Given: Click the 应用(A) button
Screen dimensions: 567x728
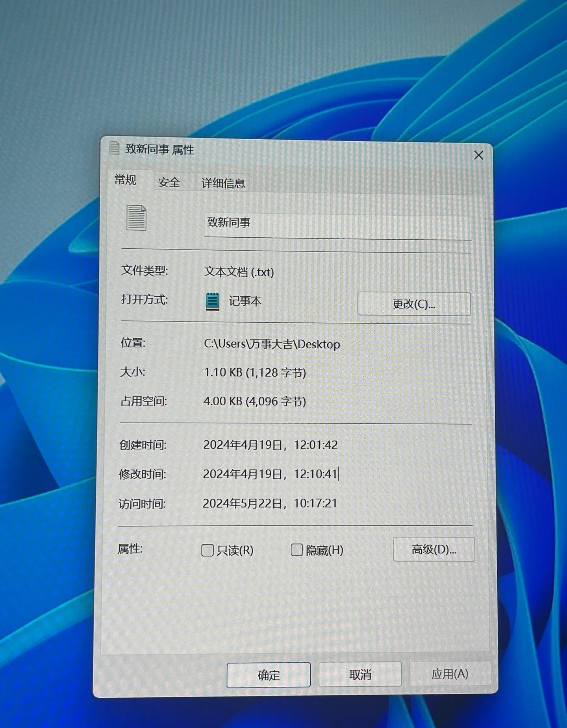Looking at the screenshot, I should 450,674.
